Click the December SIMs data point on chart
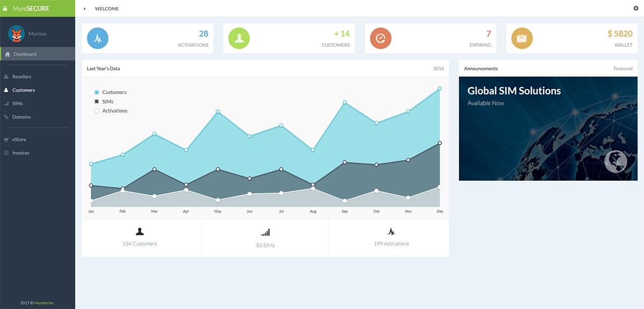644x309 pixels. 440,143
